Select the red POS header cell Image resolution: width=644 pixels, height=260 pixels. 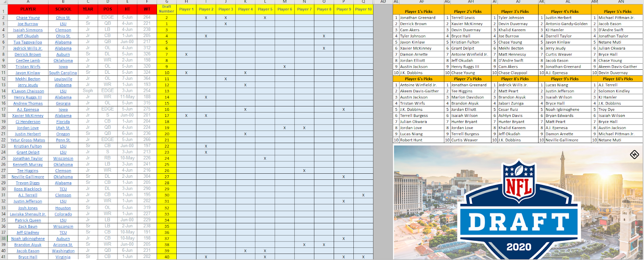point(107,9)
